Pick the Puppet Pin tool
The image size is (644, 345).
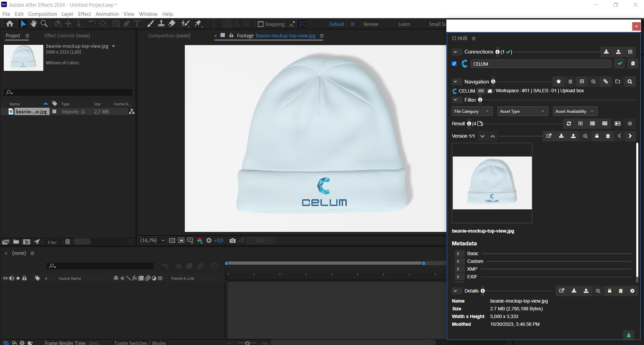tap(198, 24)
